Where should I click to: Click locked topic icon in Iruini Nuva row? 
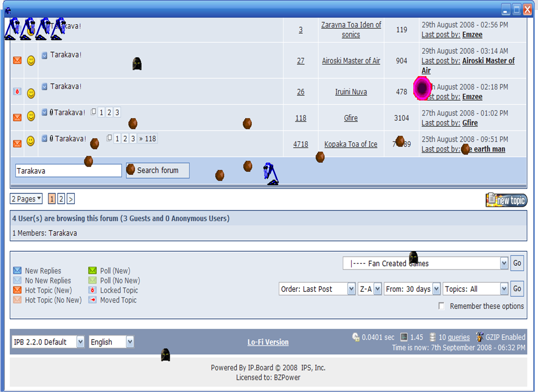tap(17, 92)
